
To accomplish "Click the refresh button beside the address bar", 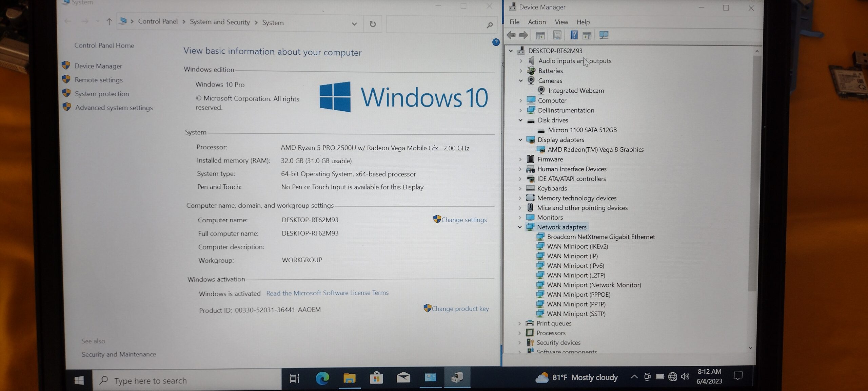I will 373,24.
